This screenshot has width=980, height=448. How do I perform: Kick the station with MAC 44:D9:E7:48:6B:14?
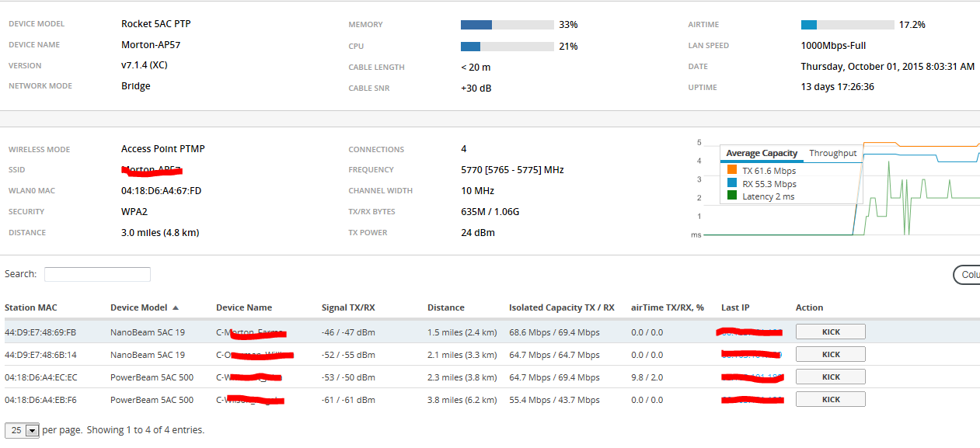point(830,354)
